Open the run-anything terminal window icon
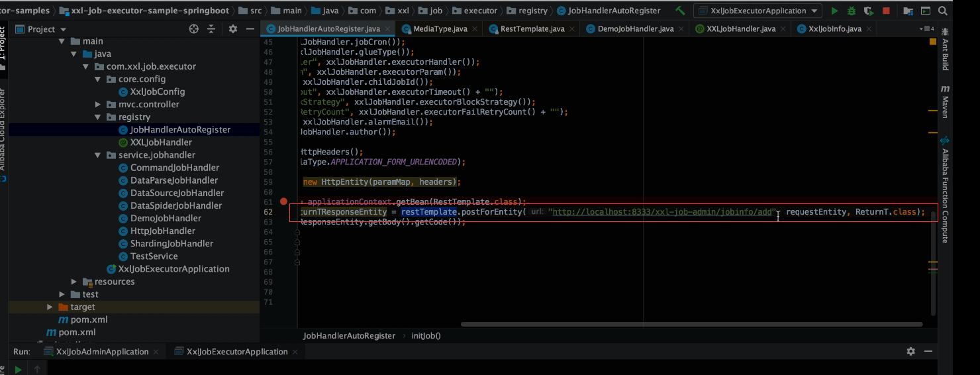This screenshot has width=980, height=375. (x=926, y=11)
